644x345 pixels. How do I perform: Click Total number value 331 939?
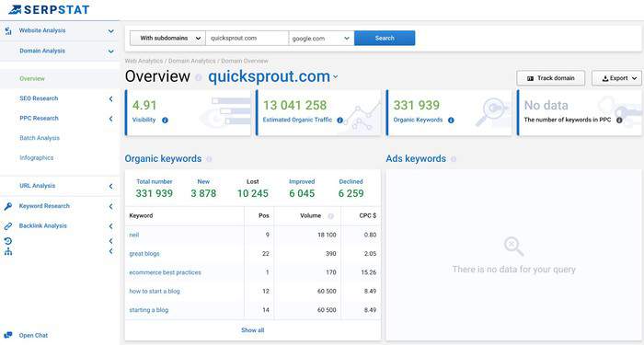(154, 193)
